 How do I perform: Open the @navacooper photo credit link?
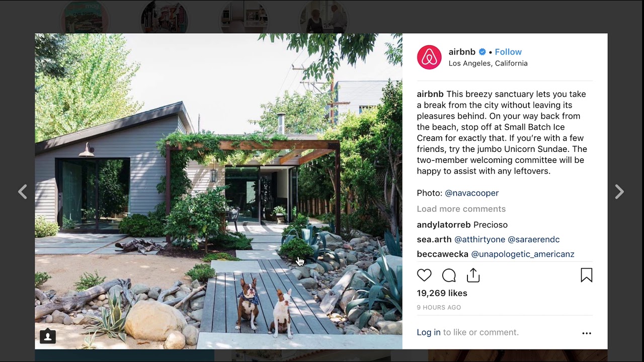[x=472, y=193]
